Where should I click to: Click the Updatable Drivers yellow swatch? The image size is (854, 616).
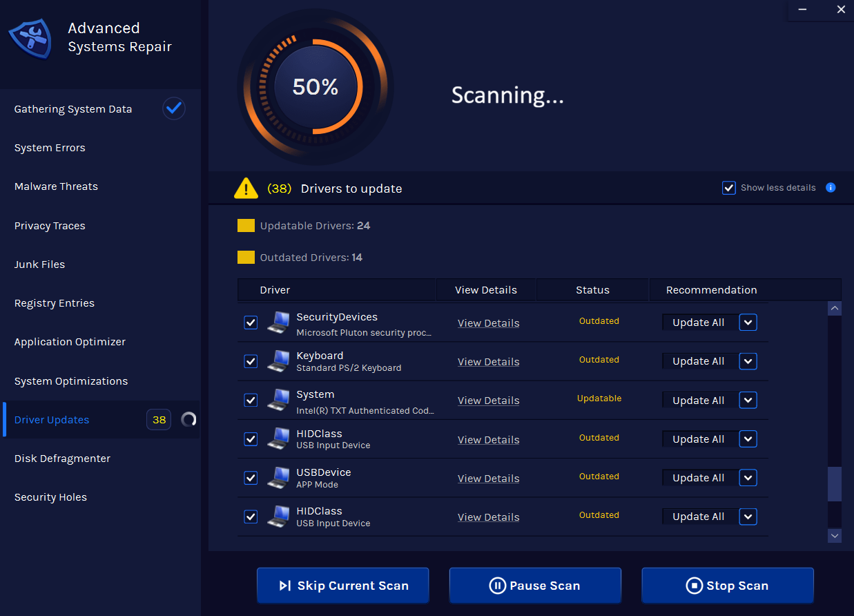tap(246, 225)
